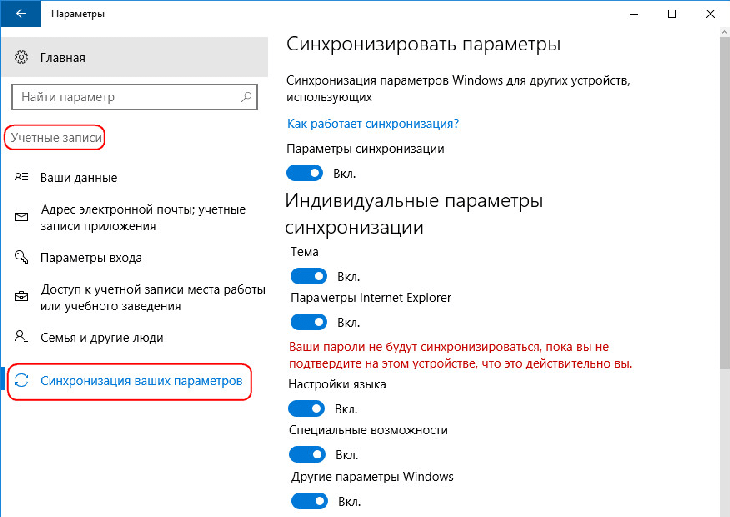Turn off the main Параметры синхронизации toggle
Viewport: 730px width, 517px height.
coord(304,173)
